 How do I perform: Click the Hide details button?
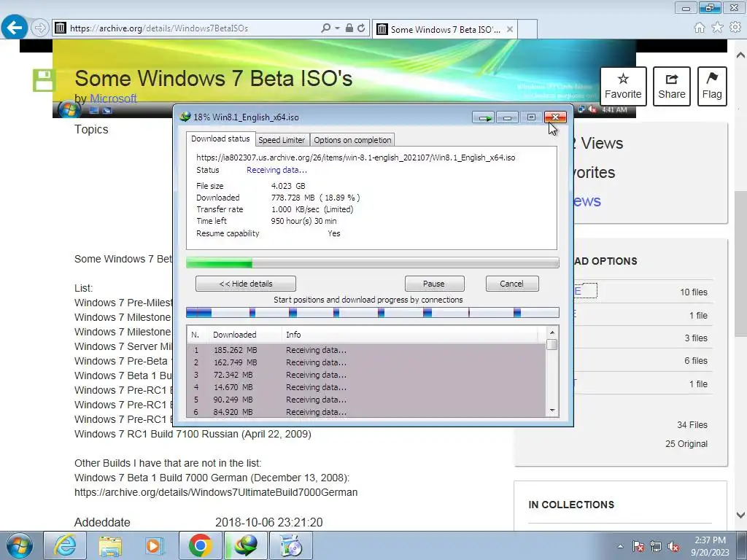pyautogui.click(x=246, y=284)
